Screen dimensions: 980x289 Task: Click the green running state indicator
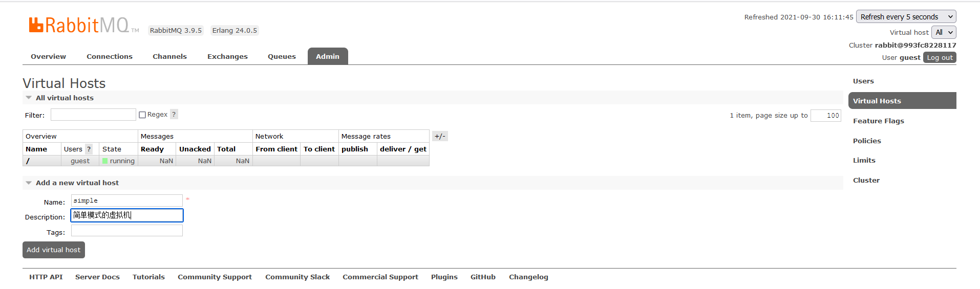(x=105, y=161)
